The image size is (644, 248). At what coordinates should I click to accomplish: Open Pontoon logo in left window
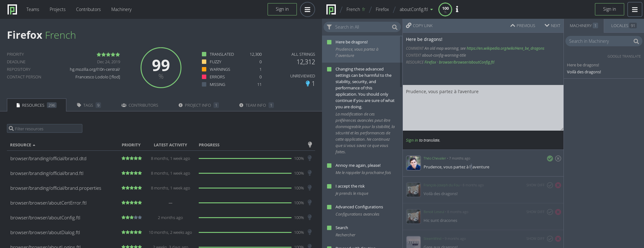point(12,9)
